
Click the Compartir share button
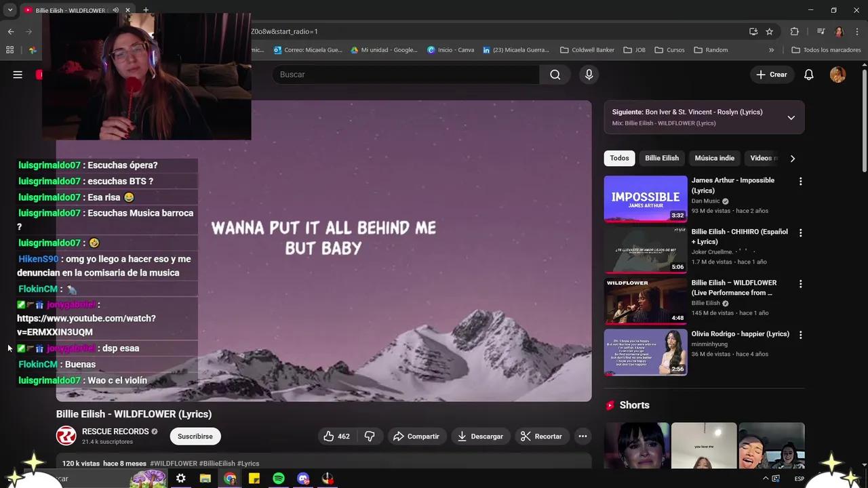[x=416, y=436]
